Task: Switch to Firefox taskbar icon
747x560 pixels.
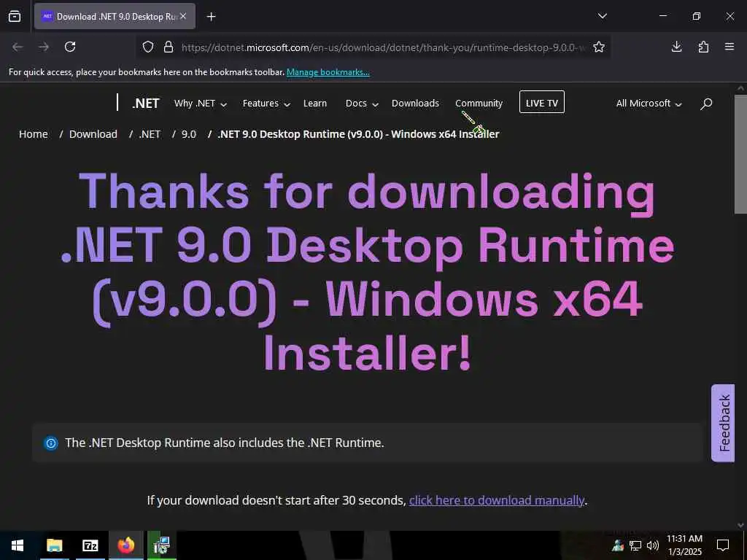Action: (x=125, y=545)
